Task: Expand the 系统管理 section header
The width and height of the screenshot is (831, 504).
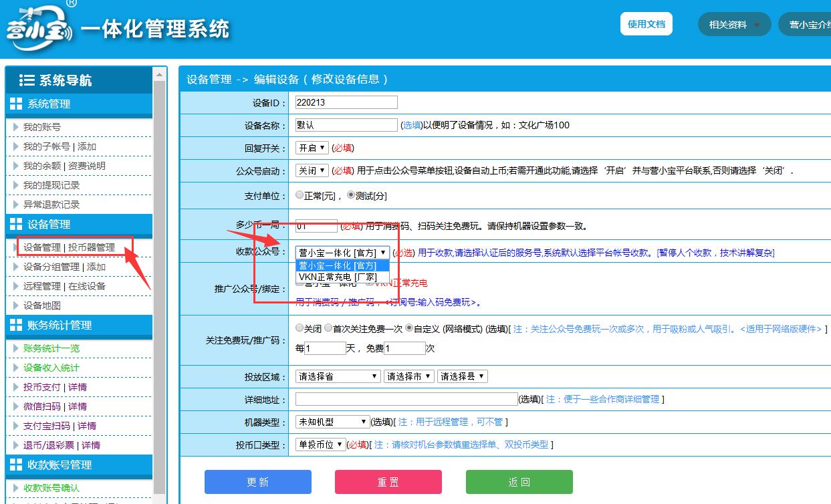Action: click(x=79, y=104)
